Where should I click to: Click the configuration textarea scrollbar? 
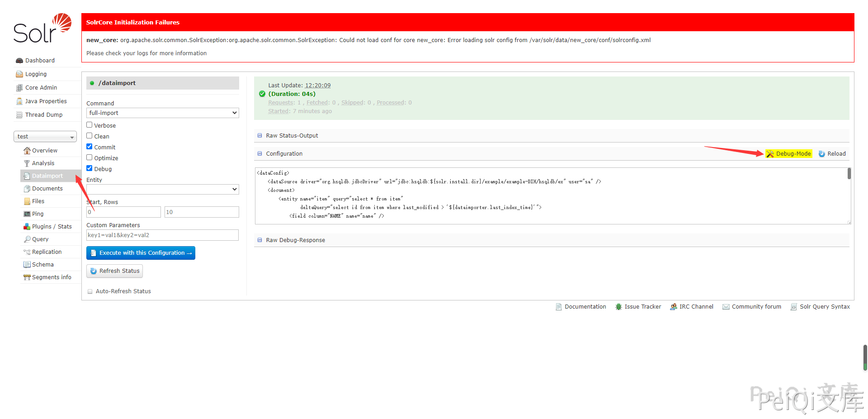coord(849,174)
